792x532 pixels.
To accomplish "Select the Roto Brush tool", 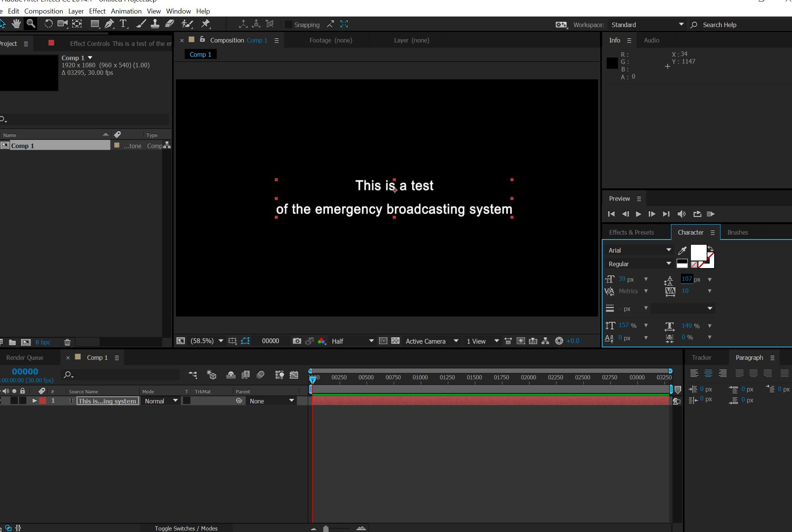I will (187, 24).
